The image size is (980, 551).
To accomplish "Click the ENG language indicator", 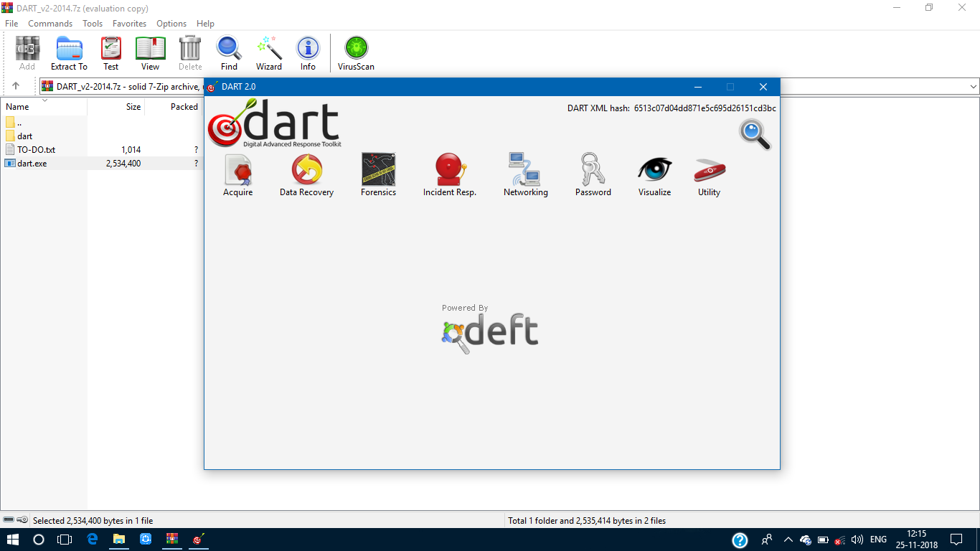I will coord(878,540).
